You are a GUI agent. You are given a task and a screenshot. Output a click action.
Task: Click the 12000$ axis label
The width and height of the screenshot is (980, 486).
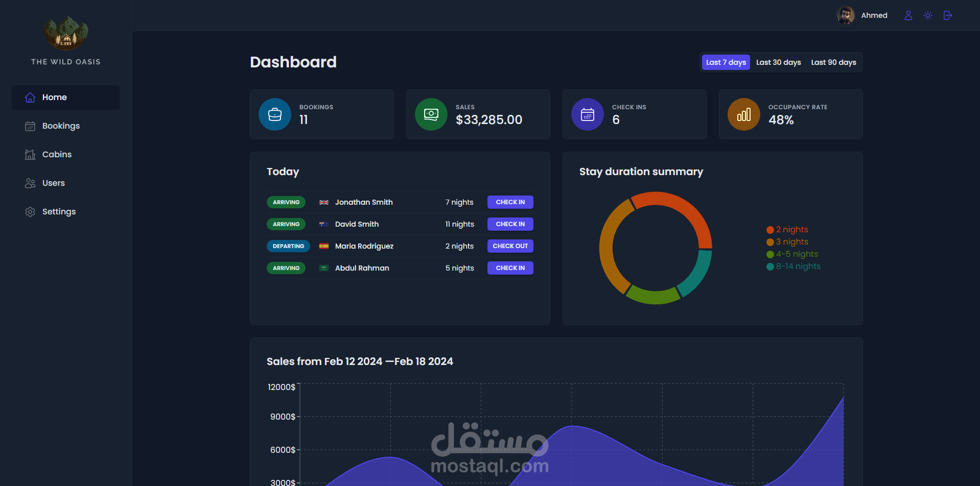pyautogui.click(x=282, y=387)
